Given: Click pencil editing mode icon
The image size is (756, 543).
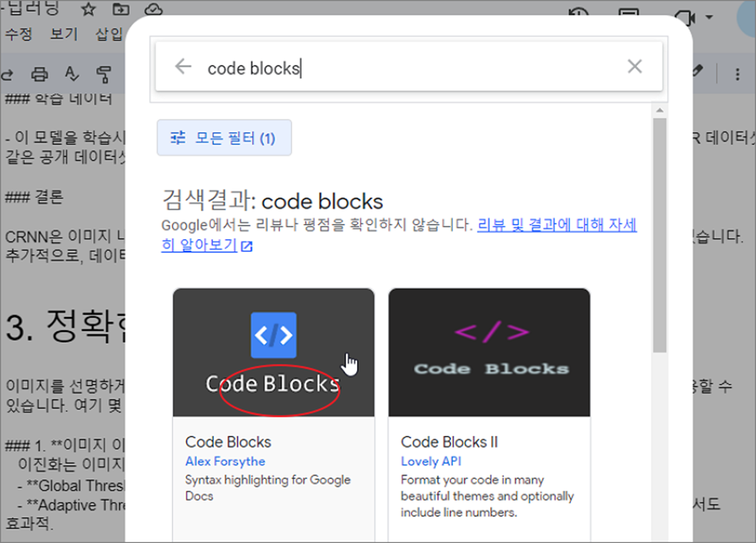Looking at the screenshot, I should pos(697,72).
